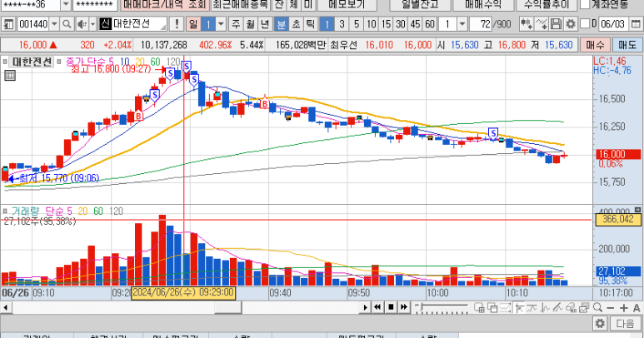
Task: Switch to 월 monthly chart
Action: [251, 24]
